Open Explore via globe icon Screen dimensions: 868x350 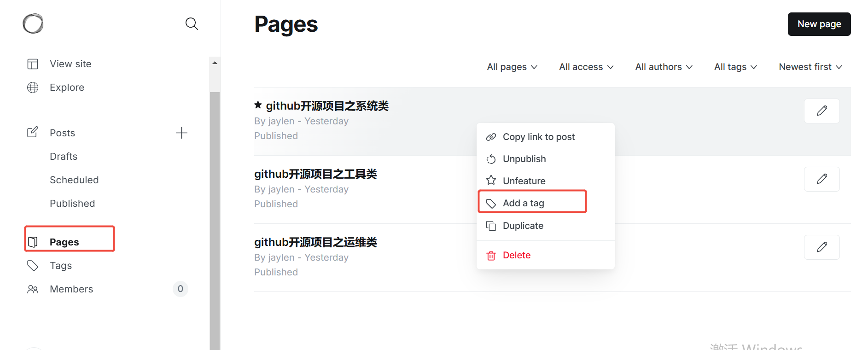point(33,87)
